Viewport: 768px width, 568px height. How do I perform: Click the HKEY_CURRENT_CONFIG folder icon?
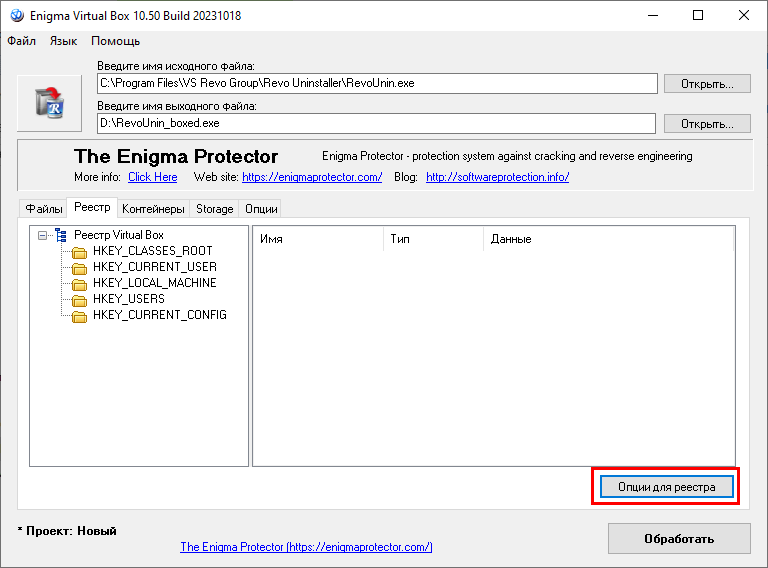[79, 316]
